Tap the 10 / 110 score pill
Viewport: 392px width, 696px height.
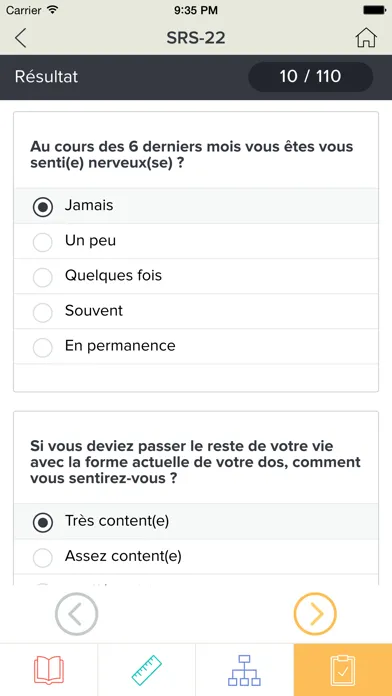click(310, 77)
